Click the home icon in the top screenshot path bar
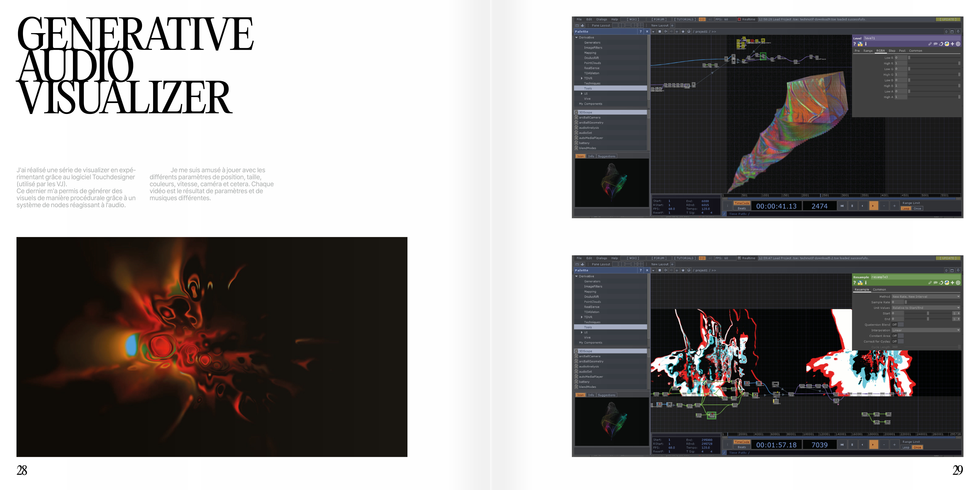Viewport: 980px width, 490px height. 689,32
